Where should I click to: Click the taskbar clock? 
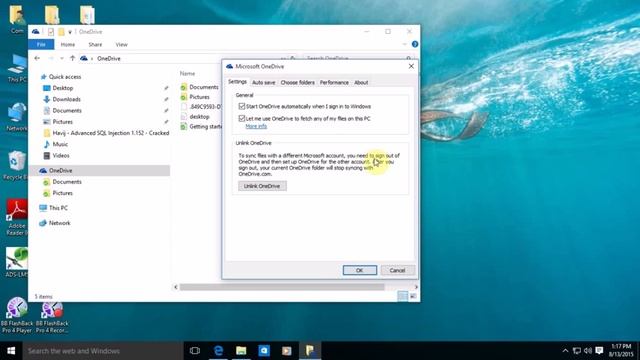[621, 351]
